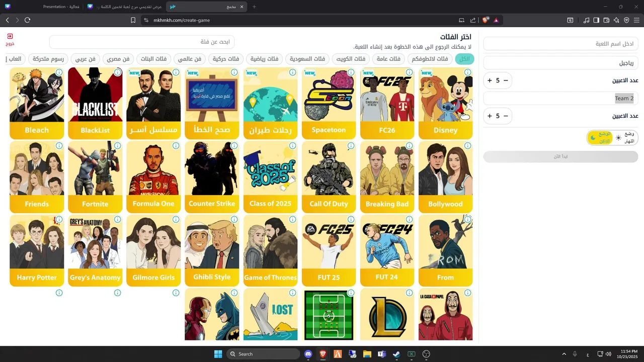This screenshot has width=644, height=362.
Task: Open info icon on Class of 2025 card
Action: tap(293, 146)
